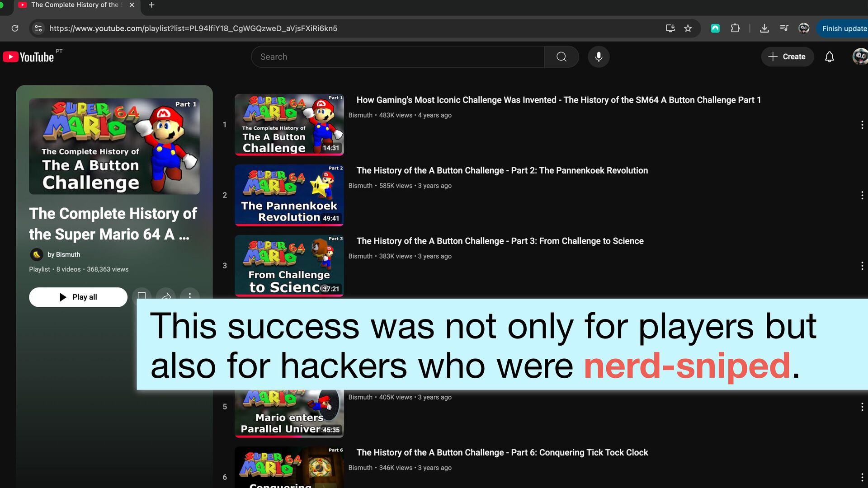Image resolution: width=868 pixels, height=488 pixels.
Task: Open browser downloads icon
Action: click(x=764, y=28)
